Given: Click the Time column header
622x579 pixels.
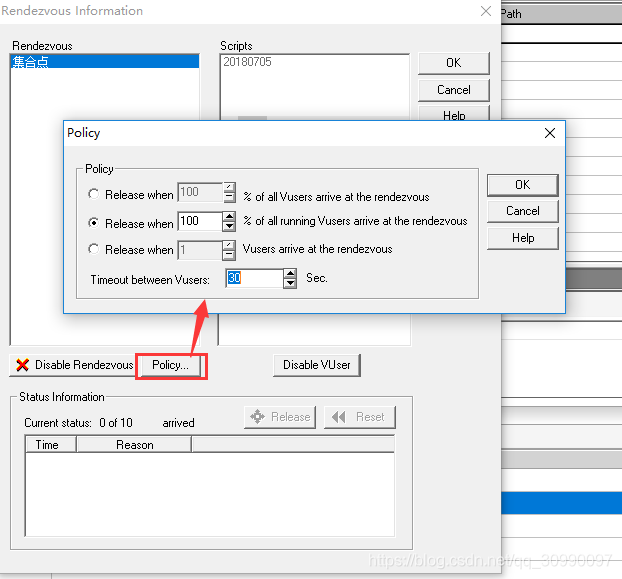Looking at the screenshot, I should click(51, 445).
